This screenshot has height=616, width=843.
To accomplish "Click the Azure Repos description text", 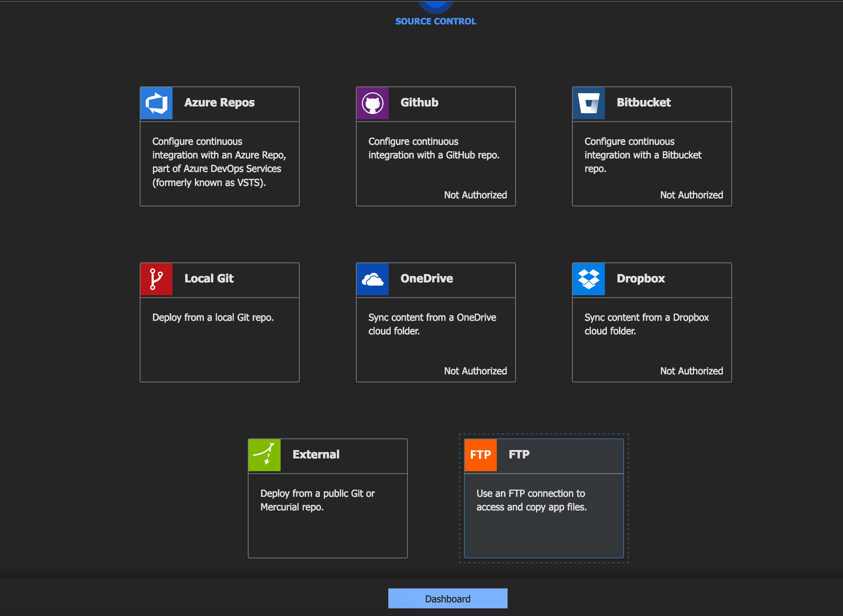I will pyautogui.click(x=219, y=162).
